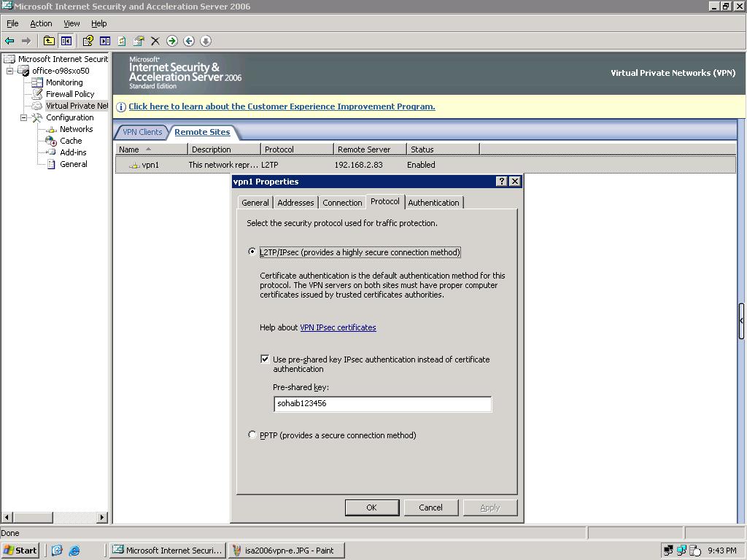
Task: Collapse the task pane via right edge handle
Action: pyautogui.click(x=741, y=321)
